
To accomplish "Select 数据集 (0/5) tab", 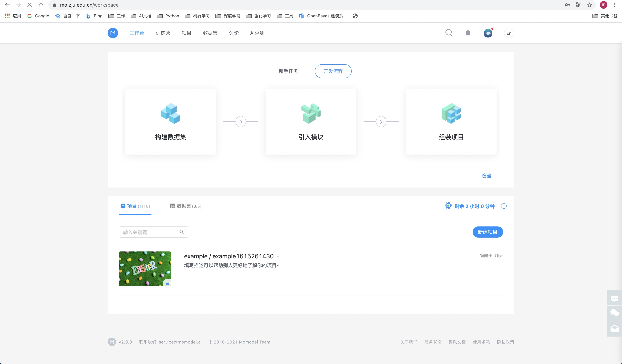I will [x=186, y=206].
